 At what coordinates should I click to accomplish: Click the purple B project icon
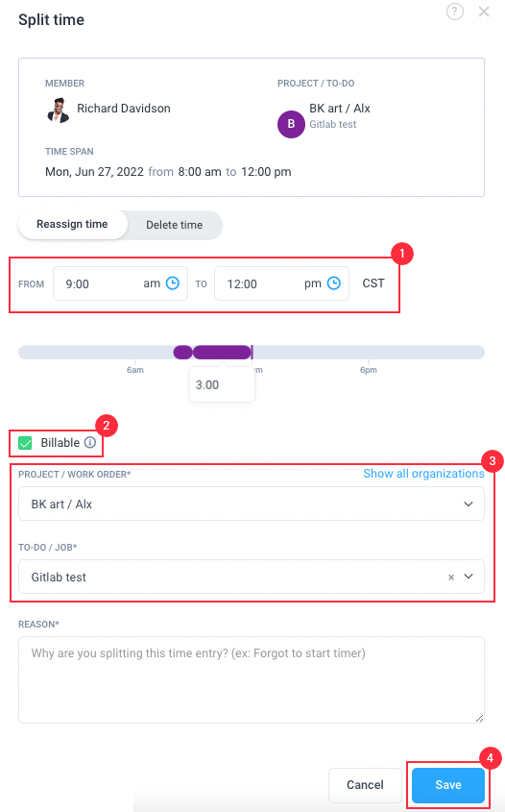(291, 124)
